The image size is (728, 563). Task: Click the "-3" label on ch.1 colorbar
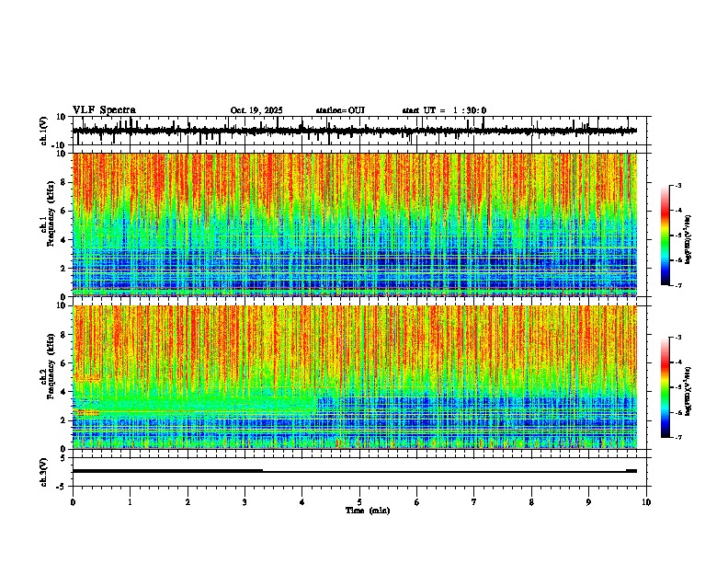(x=677, y=185)
